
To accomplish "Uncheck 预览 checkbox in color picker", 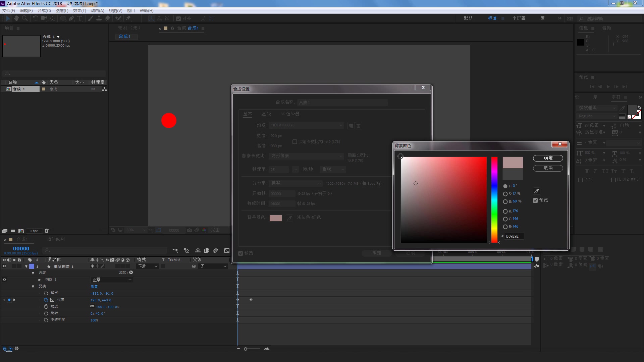I will click(x=535, y=200).
